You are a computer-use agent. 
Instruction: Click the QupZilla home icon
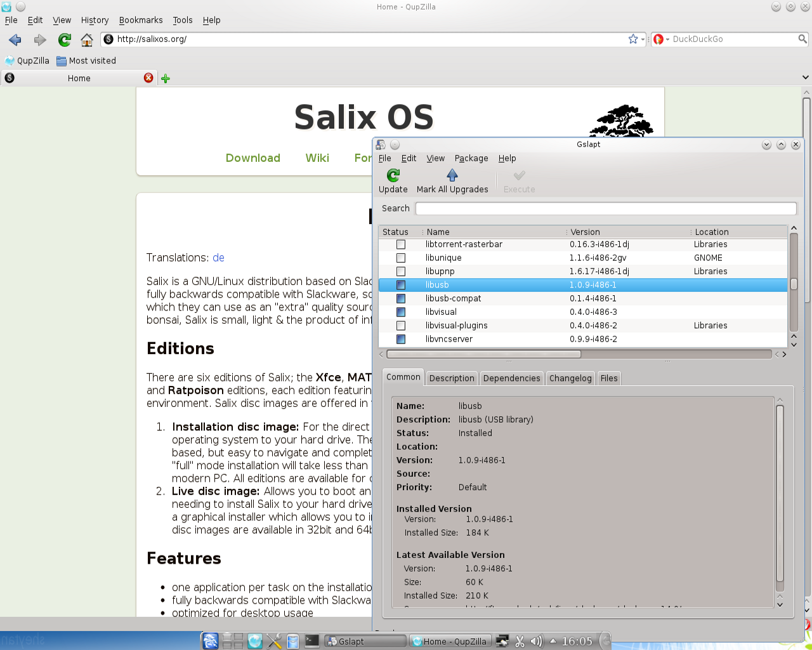(87, 40)
